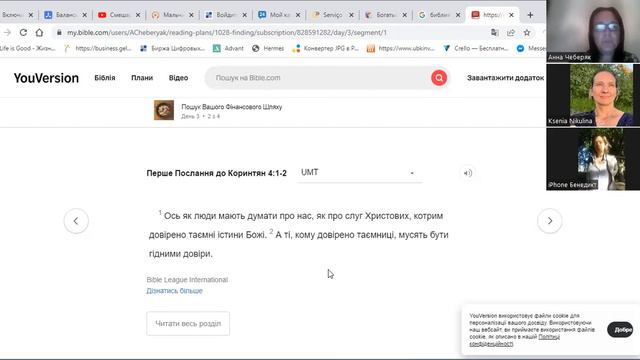Open the reading plan thumbnail image
640x360 pixels.
pos(164,110)
